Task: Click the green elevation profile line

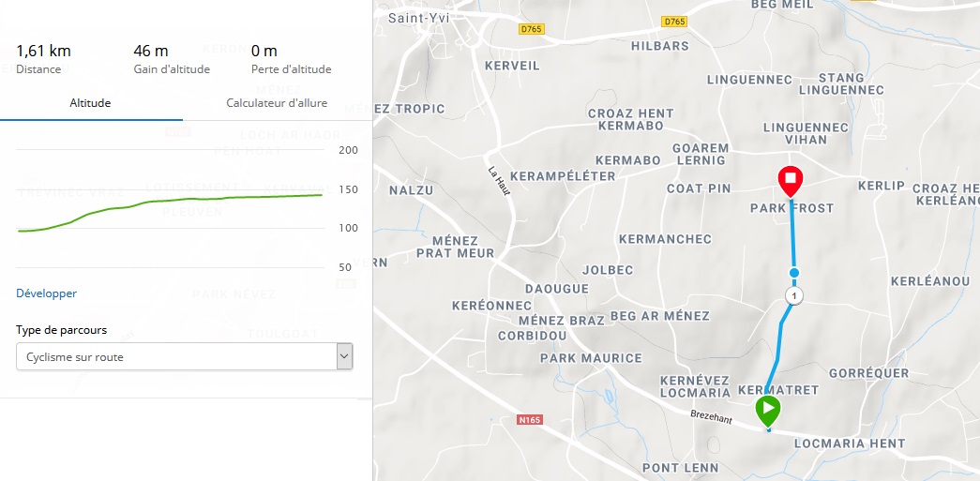Action: pyautogui.click(x=170, y=203)
